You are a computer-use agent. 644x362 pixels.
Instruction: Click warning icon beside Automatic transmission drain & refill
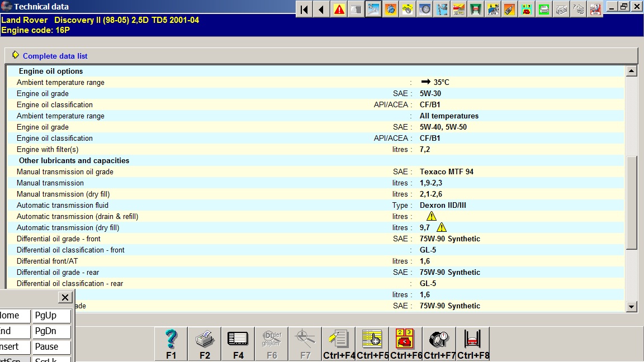431,216
